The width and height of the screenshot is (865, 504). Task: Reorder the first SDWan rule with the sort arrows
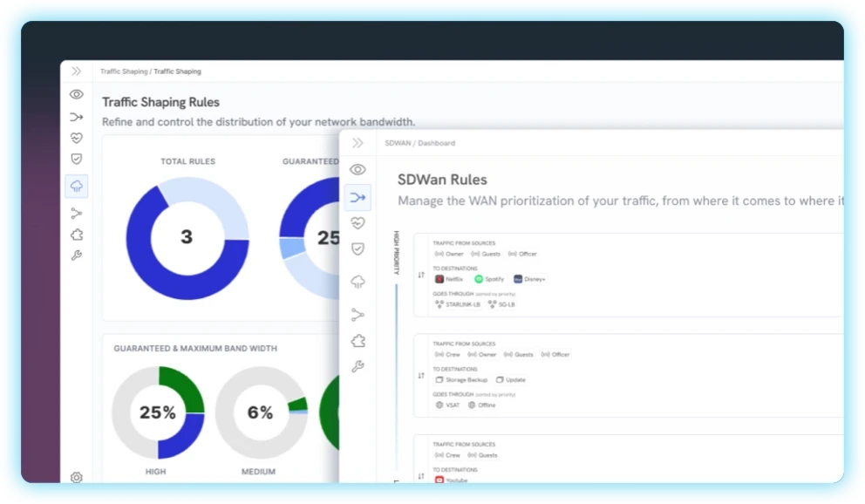click(x=421, y=275)
